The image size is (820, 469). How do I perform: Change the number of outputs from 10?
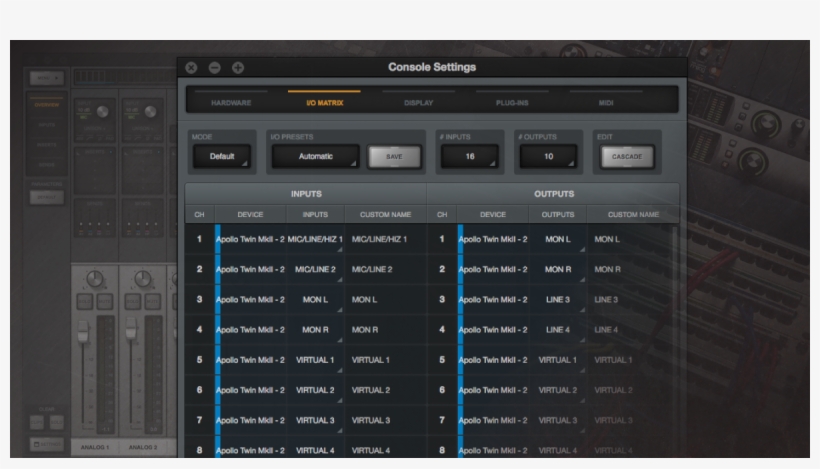coord(548,156)
